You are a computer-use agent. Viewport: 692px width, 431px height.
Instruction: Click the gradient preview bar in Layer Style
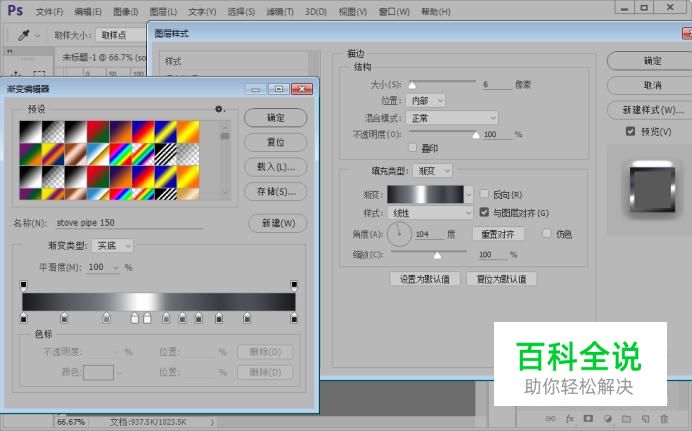(425, 194)
